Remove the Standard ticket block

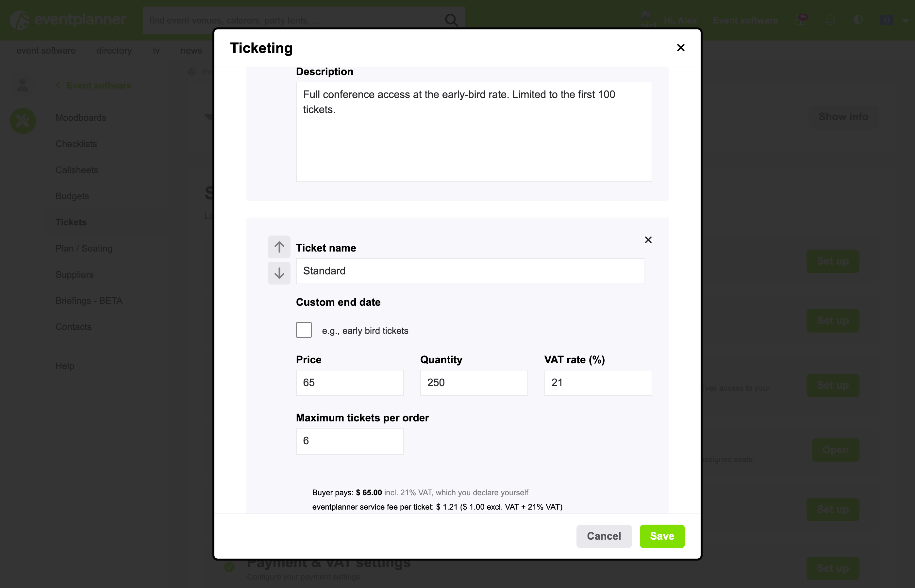click(x=648, y=240)
